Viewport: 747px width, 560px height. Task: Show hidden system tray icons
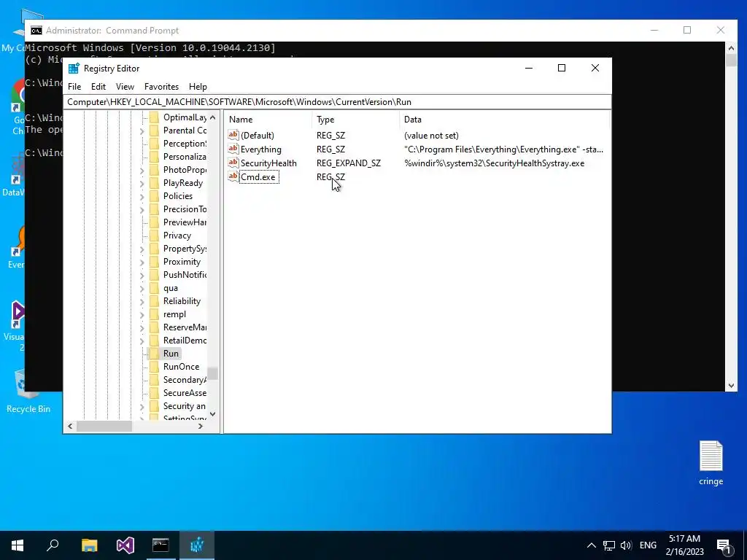[591, 545]
